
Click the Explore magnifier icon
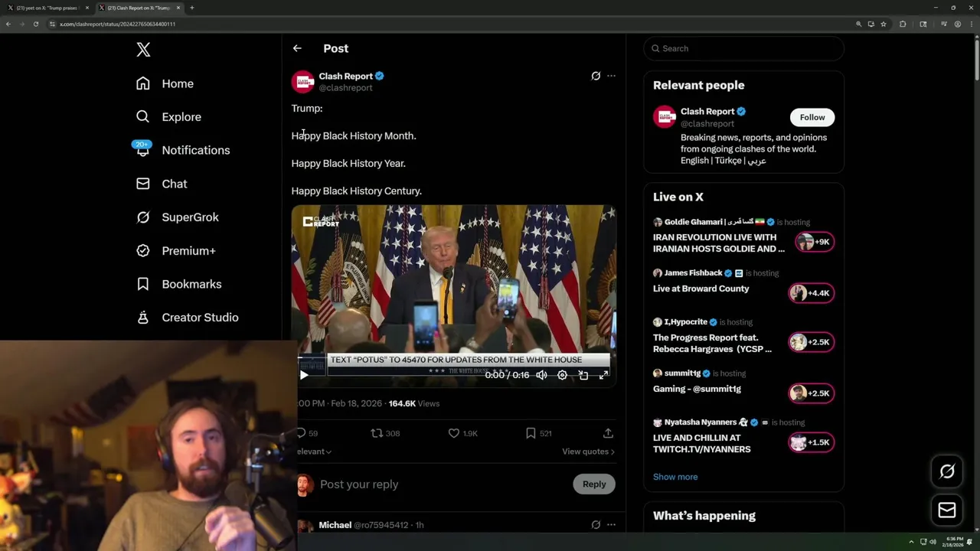pos(143,117)
